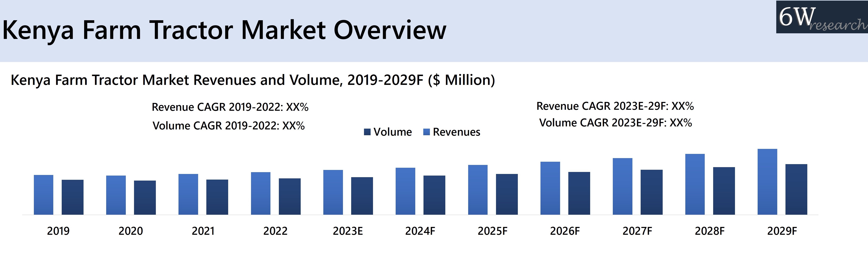Click the 2019 revenues bar
This screenshot has width=868, height=253.
43,195
